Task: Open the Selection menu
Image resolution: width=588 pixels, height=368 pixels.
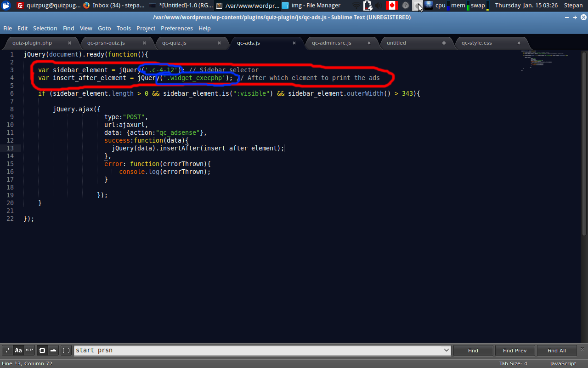Action: click(45, 28)
